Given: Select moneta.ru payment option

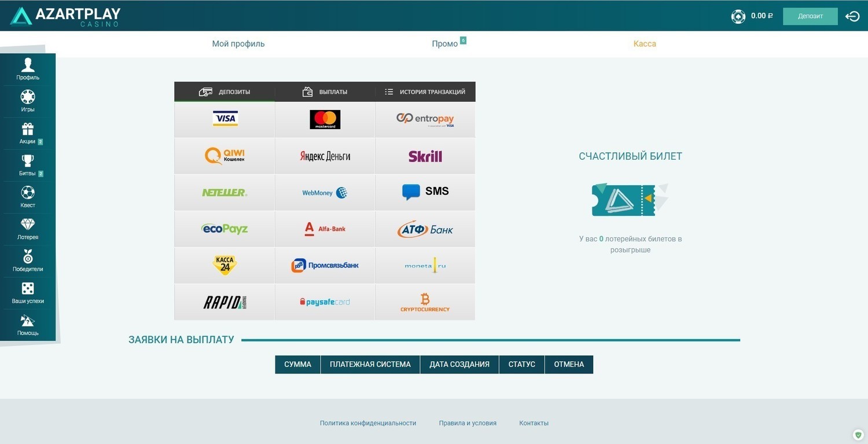Looking at the screenshot, I should tap(425, 265).
